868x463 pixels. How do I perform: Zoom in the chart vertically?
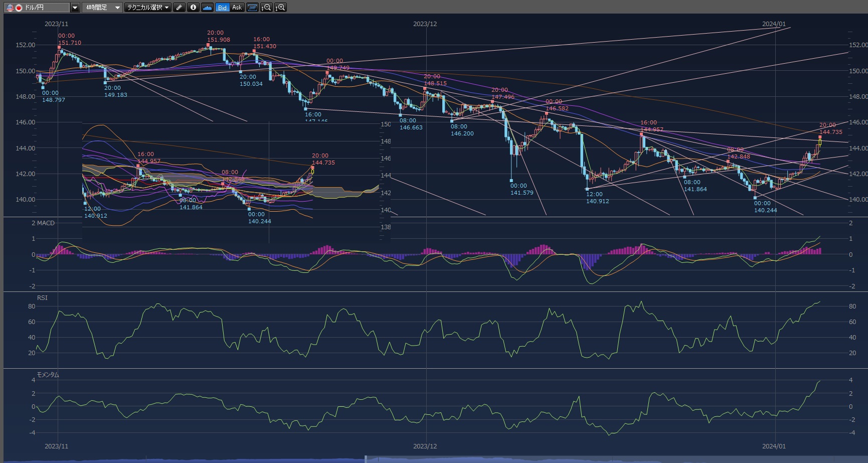[280, 8]
